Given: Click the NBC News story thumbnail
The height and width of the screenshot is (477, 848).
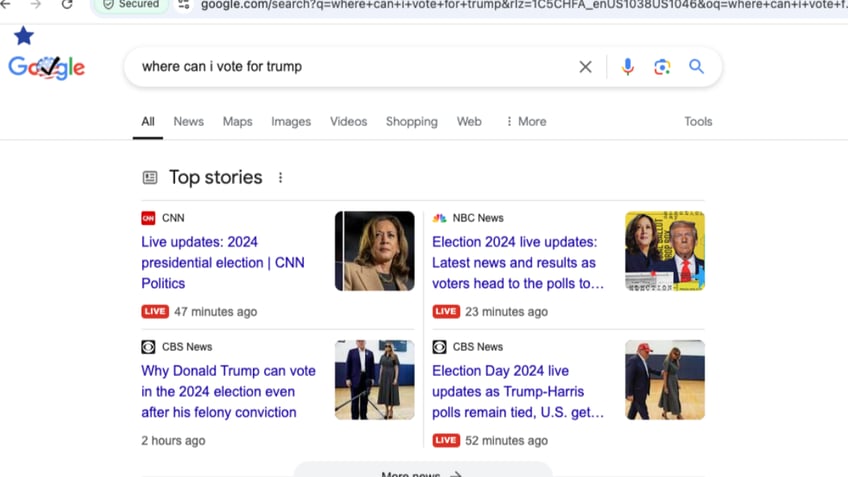Looking at the screenshot, I should click(665, 251).
